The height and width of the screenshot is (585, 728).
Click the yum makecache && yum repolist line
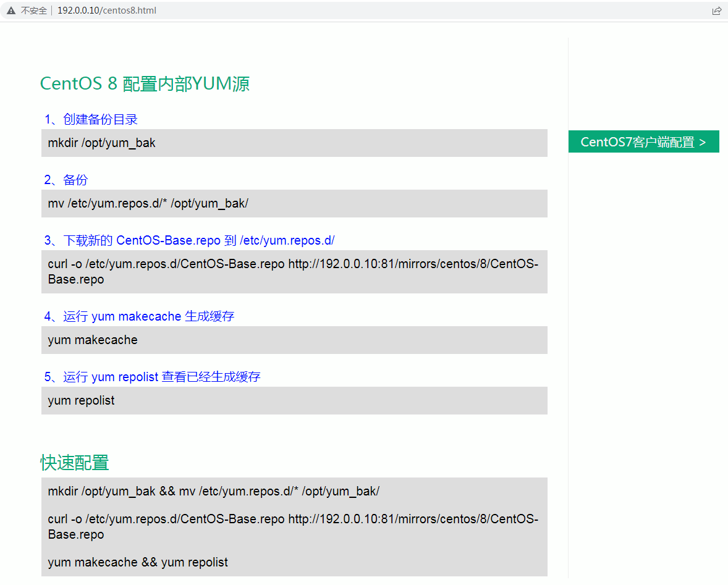[x=138, y=562]
